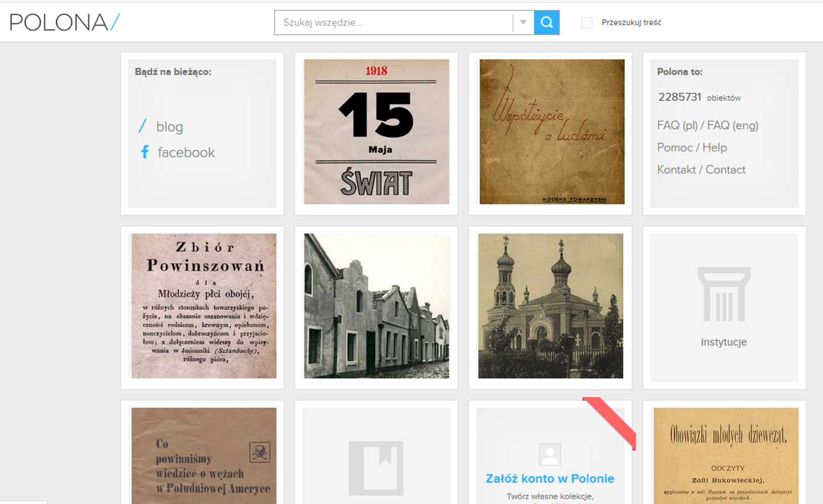This screenshot has width=823, height=504.
Task: Click the Instytucje column icon
Action: click(724, 295)
